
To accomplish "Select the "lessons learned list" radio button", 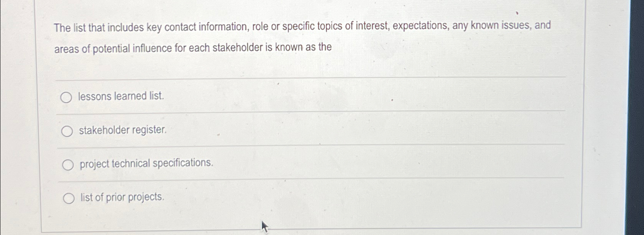I will tap(66, 98).
